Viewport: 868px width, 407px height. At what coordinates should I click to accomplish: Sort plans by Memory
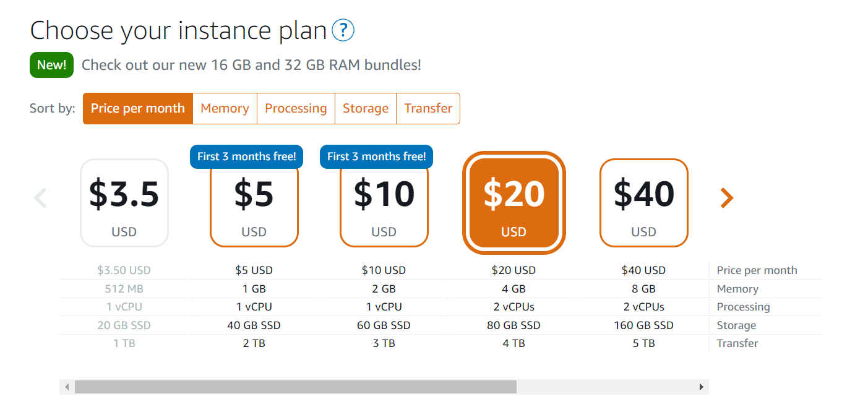point(225,108)
